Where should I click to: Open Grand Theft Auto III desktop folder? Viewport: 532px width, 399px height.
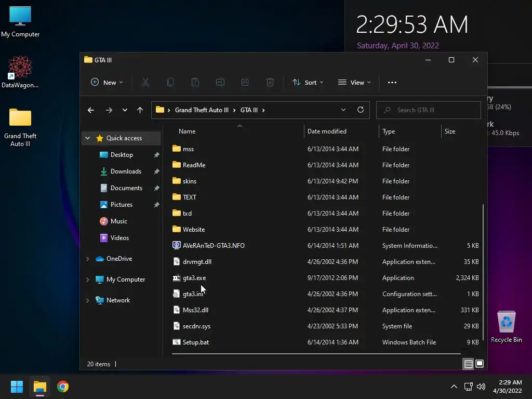[20, 127]
